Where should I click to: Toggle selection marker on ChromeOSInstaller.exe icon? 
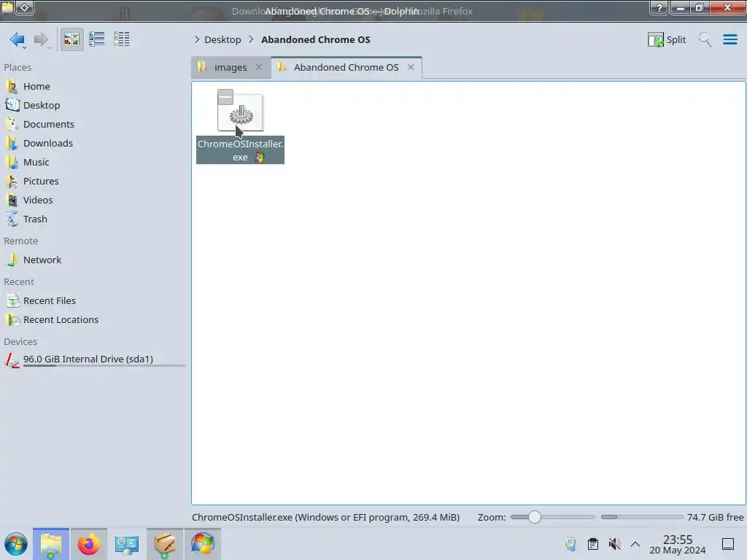pos(225,97)
